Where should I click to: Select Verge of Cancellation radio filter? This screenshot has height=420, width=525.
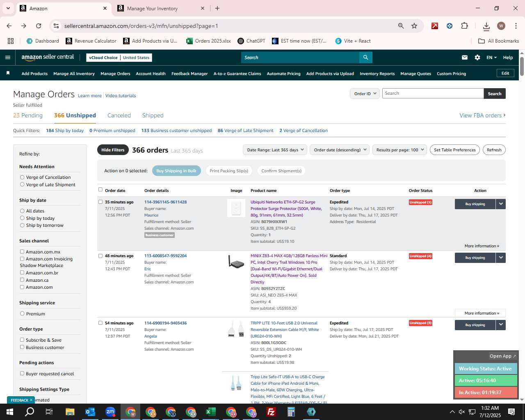click(x=22, y=177)
